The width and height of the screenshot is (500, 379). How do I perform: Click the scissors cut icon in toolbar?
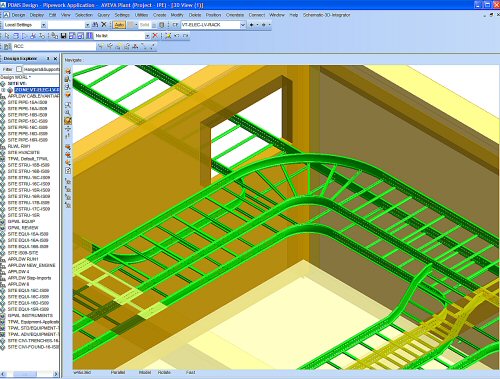coord(33,36)
